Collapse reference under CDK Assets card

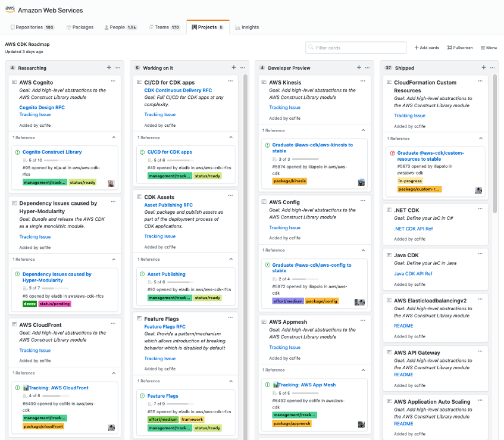(231, 259)
